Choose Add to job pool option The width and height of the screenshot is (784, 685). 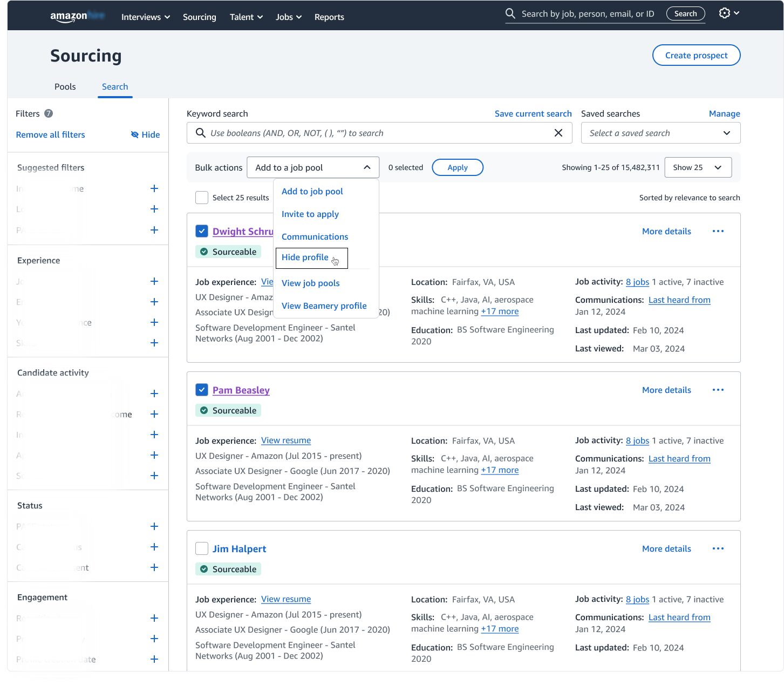(x=312, y=191)
